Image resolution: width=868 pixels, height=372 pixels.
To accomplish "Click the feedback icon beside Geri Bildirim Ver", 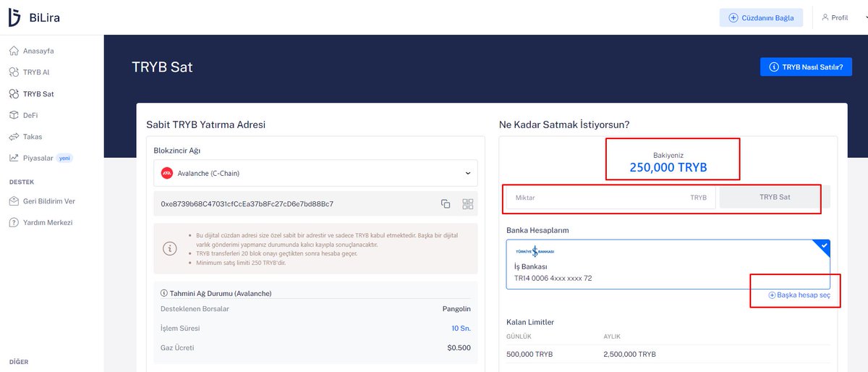I will point(14,201).
